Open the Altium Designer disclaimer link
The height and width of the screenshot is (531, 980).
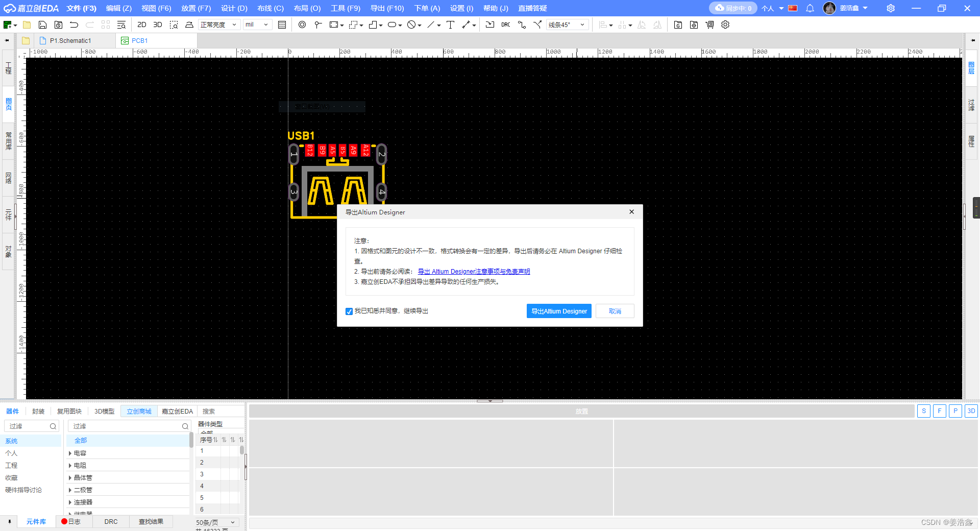(474, 272)
